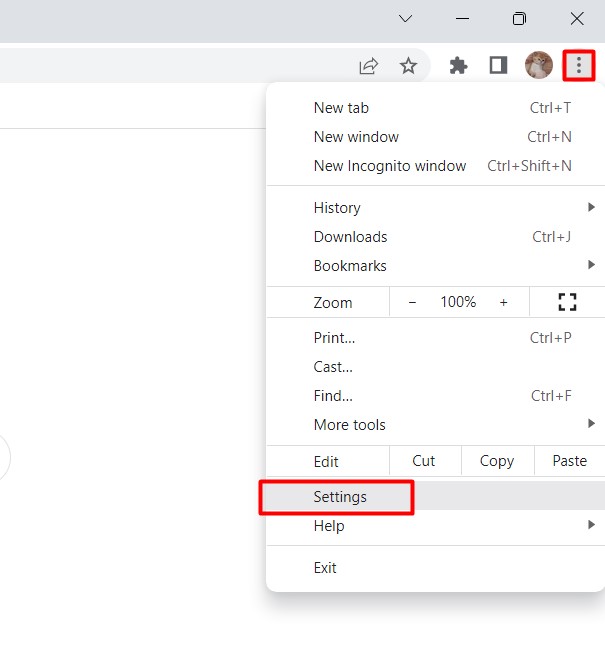Screen dimensions: 605x648
Task: Toggle the side panel icon
Action: (x=497, y=66)
